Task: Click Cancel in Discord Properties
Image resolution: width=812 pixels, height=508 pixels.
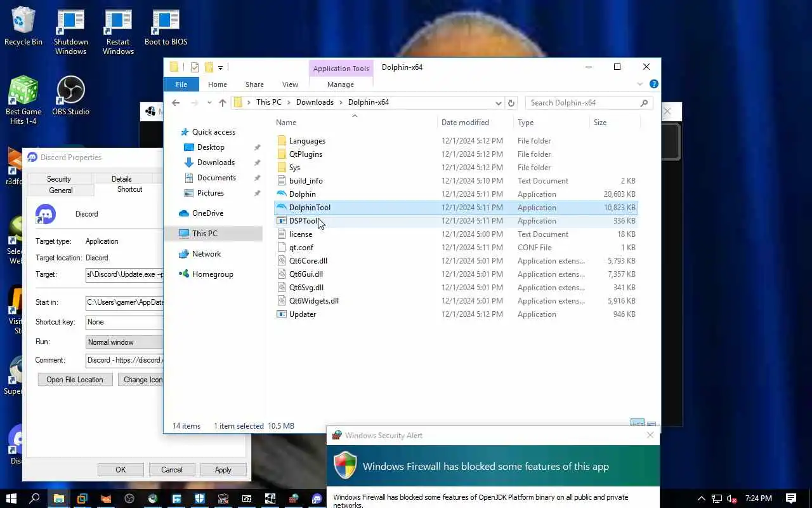Action: pyautogui.click(x=172, y=470)
